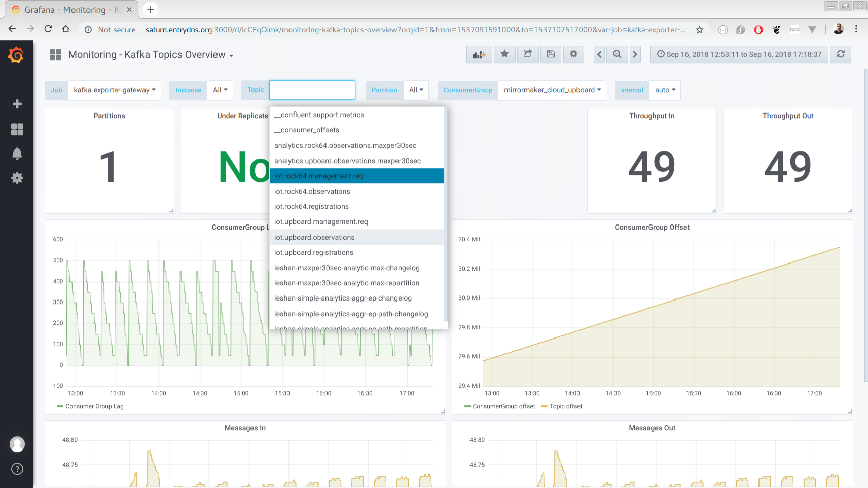Select leshan-maxper30sec-analytic-max-repartition topic

click(356, 283)
